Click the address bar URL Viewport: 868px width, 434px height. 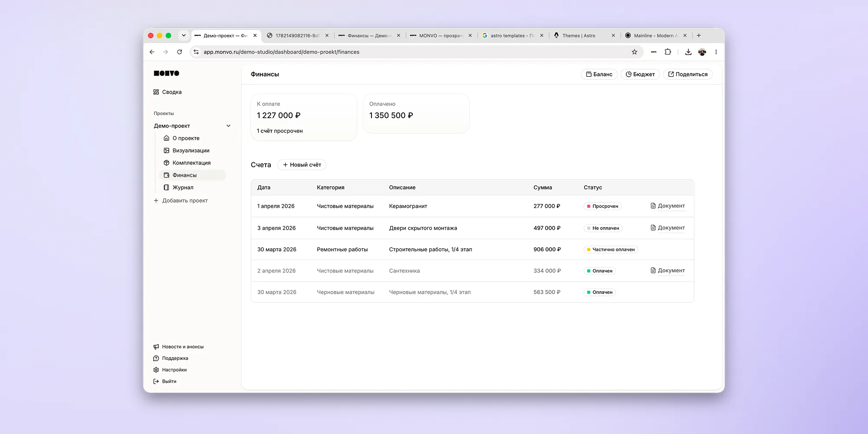click(282, 52)
